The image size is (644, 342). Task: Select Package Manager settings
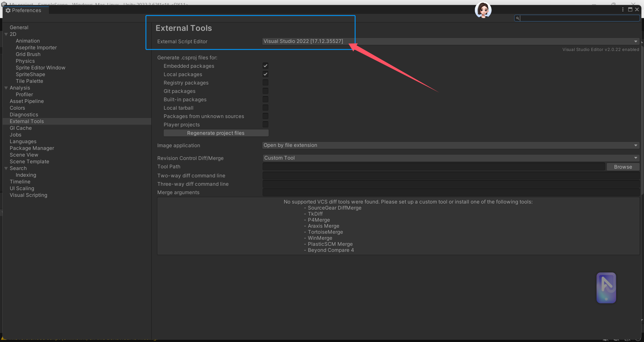click(32, 148)
